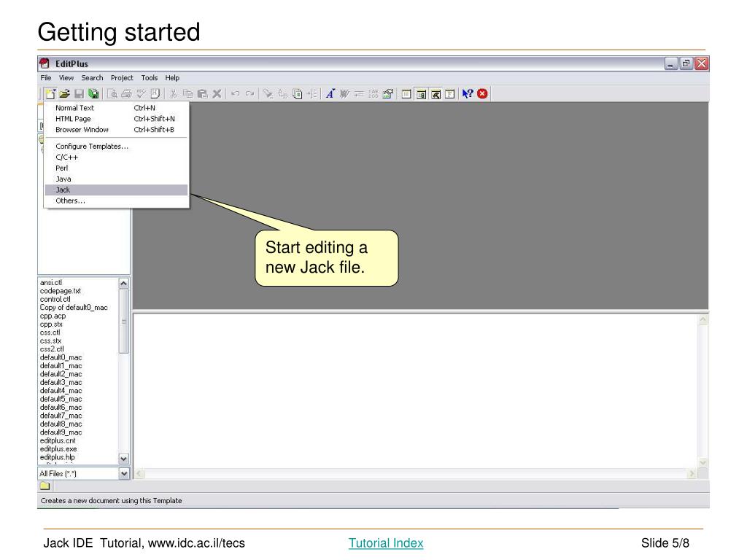Click the Preferences toolbar icon
This screenshot has width=747, height=560.
388,94
